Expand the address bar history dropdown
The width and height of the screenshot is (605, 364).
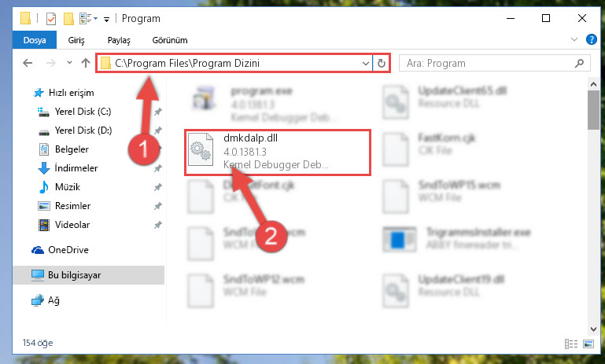[365, 63]
